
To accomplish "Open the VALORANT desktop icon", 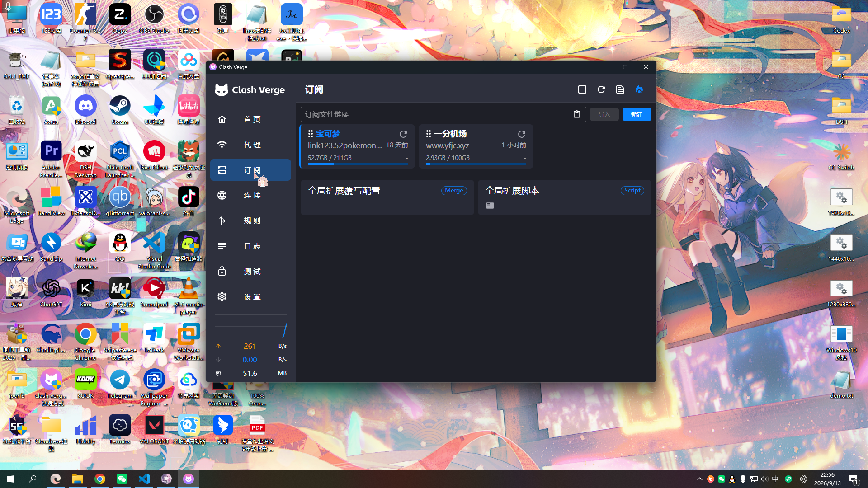I will (x=154, y=430).
